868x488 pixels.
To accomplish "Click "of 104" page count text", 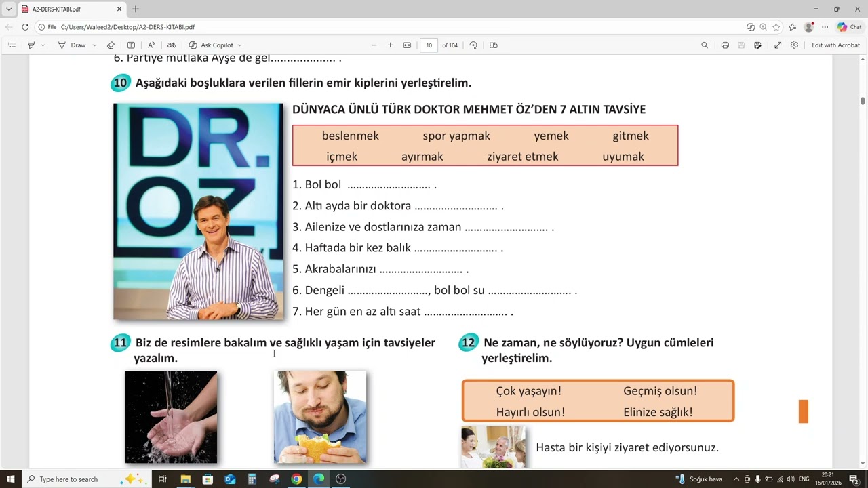I will coord(450,45).
